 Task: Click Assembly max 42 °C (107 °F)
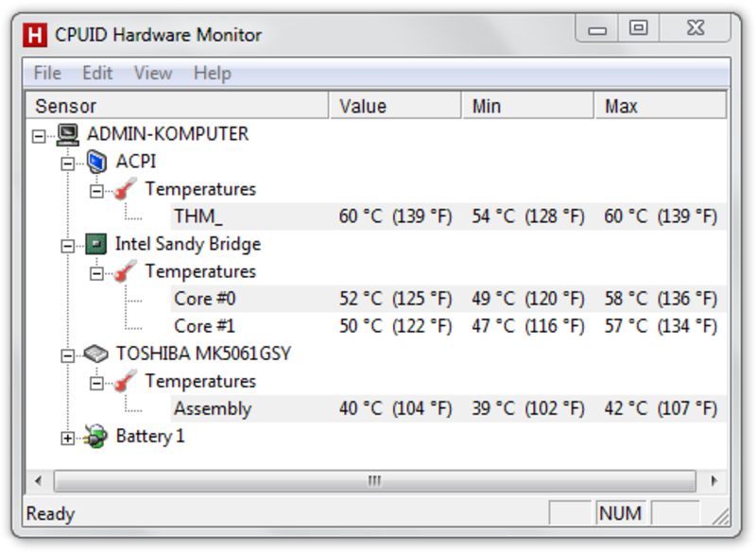(661, 409)
